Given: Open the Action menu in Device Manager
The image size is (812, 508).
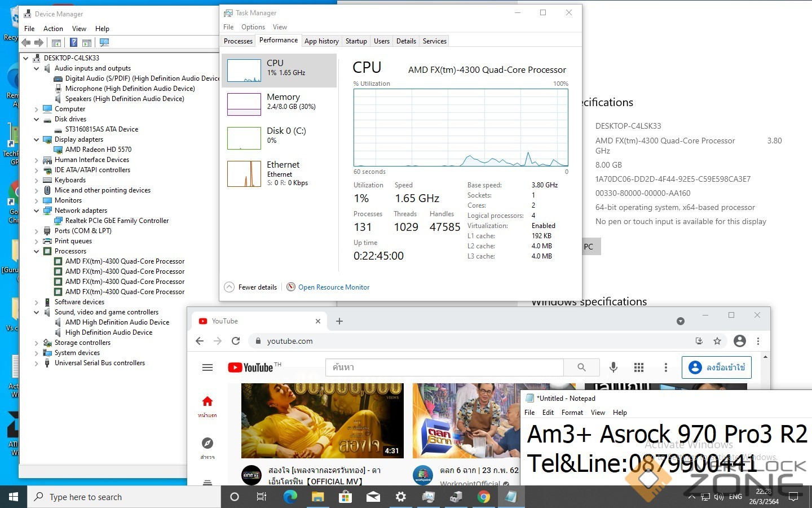Looking at the screenshot, I should click(x=53, y=29).
